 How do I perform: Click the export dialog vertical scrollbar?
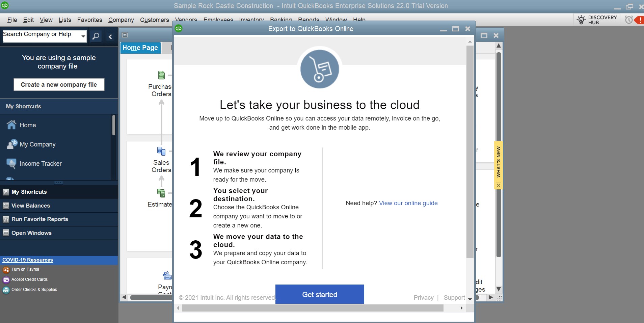(470, 152)
